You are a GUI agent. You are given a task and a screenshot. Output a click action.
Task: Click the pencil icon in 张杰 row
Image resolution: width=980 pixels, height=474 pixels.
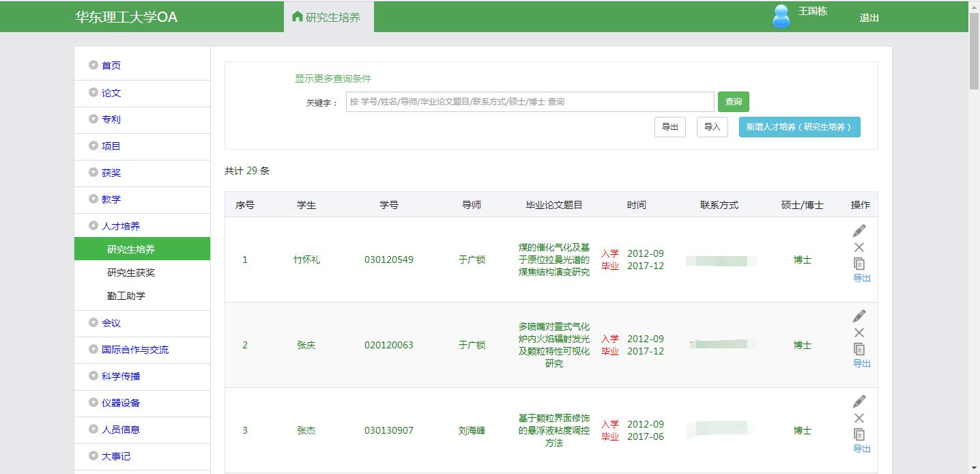pyautogui.click(x=859, y=402)
